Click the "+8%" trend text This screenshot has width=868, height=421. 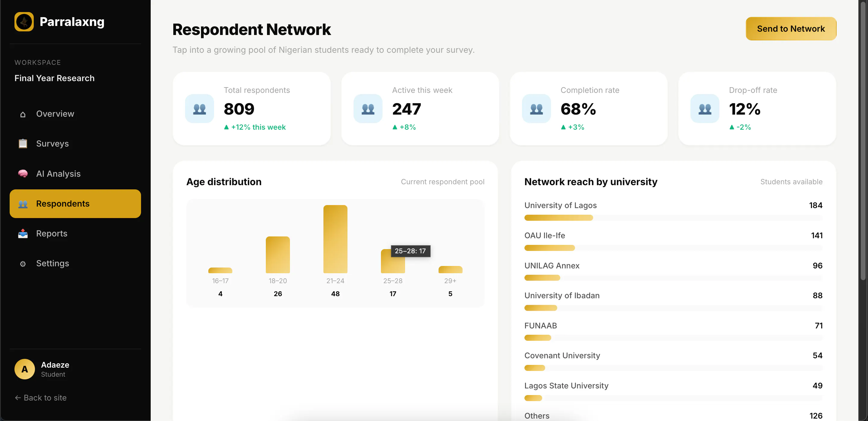click(x=408, y=127)
